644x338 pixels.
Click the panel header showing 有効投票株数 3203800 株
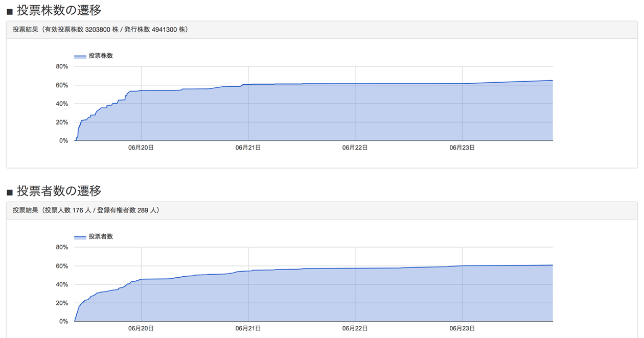tap(100, 30)
